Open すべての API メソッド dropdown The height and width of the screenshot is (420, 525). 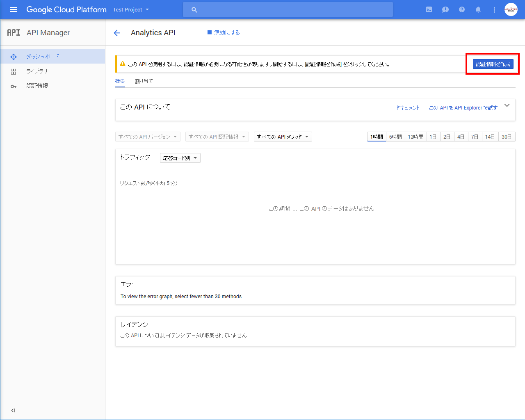(283, 137)
